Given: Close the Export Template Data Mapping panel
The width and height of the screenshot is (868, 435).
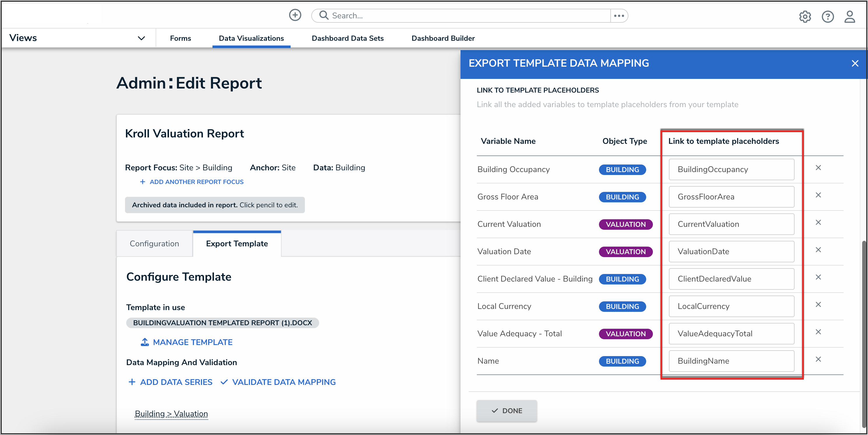Looking at the screenshot, I should coord(855,63).
